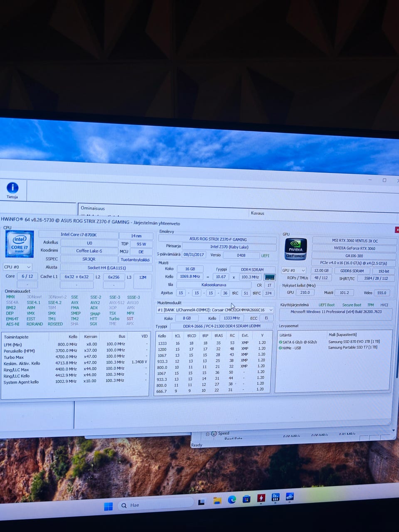Click the GA106-300 GPU chip field
The image size is (399, 532).
pyautogui.click(x=354, y=256)
